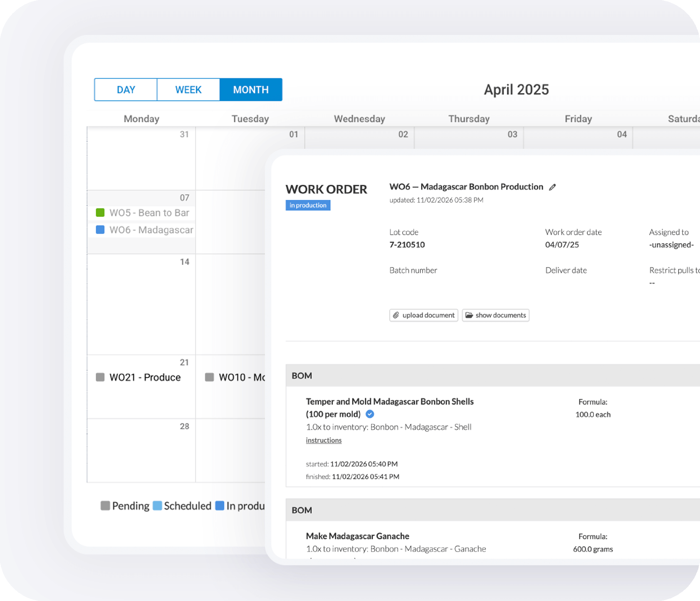
Task: Click the gray square beside WO10 event
Action: [x=210, y=377]
